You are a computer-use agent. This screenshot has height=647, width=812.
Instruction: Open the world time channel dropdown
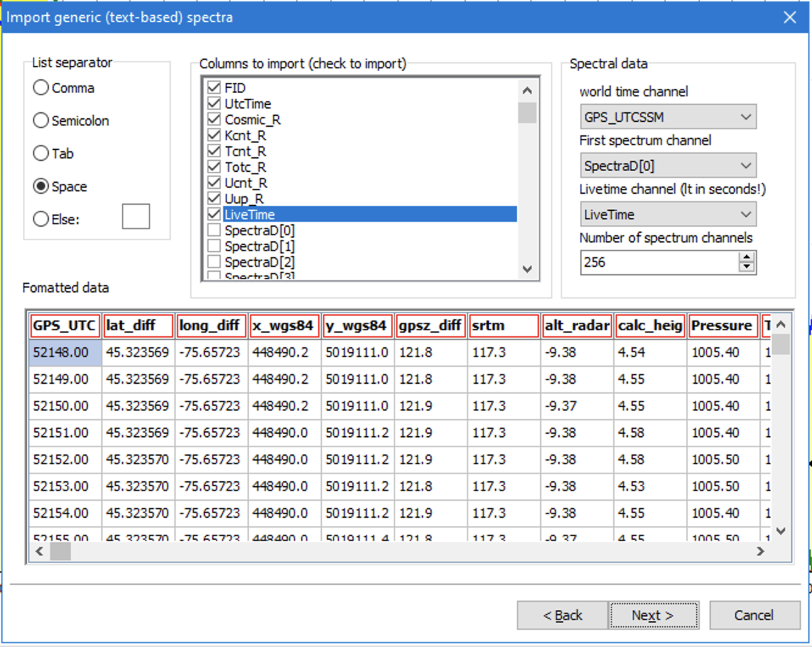coord(668,117)
